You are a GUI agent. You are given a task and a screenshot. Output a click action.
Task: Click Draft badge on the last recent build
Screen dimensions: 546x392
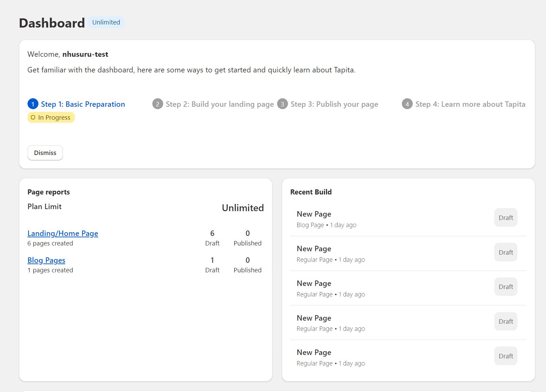506,356
